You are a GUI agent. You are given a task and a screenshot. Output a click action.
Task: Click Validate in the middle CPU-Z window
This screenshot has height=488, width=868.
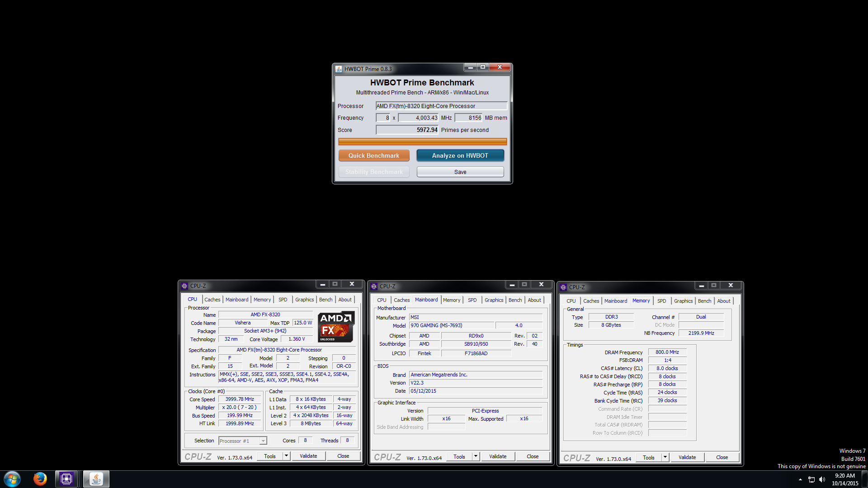tap(498, 457)
